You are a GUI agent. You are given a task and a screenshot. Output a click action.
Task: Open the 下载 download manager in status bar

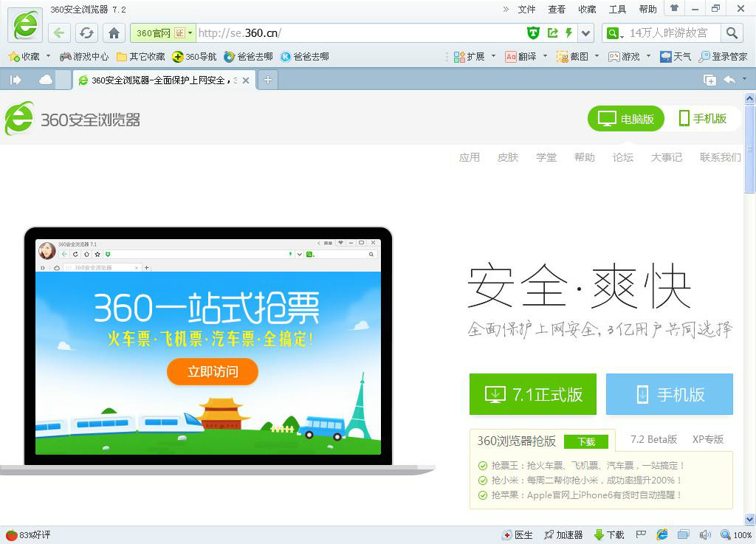pyautogui.click(x=609, y=535)
